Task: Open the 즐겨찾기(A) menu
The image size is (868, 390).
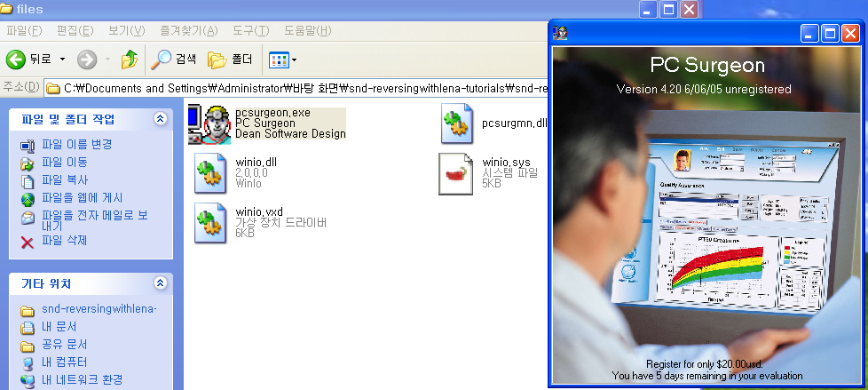Action: (x=189, y=30)
